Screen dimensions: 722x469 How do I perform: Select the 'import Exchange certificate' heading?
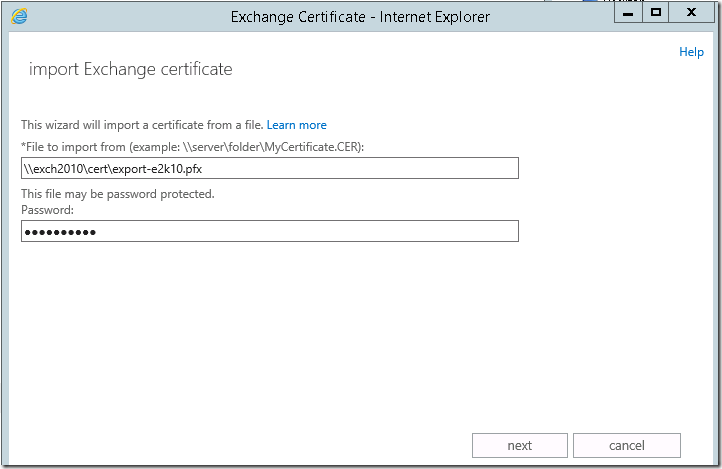tap(131, 69)
